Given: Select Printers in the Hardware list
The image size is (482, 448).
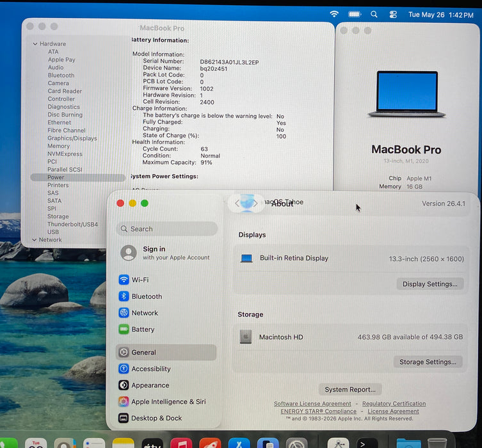Looking at the screenshot, I should [x=58, y=185].
